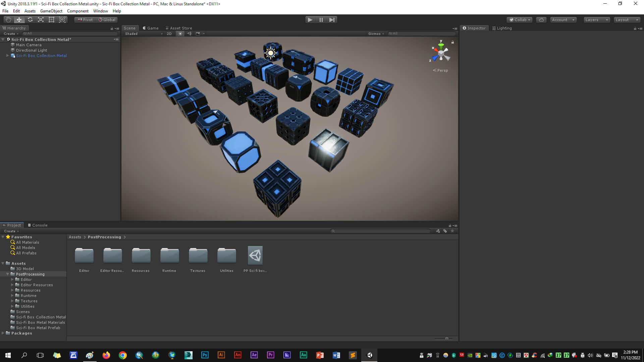Open the Gizmos dropdown
This screenshot has height=362, width=644.
(376, 34)
